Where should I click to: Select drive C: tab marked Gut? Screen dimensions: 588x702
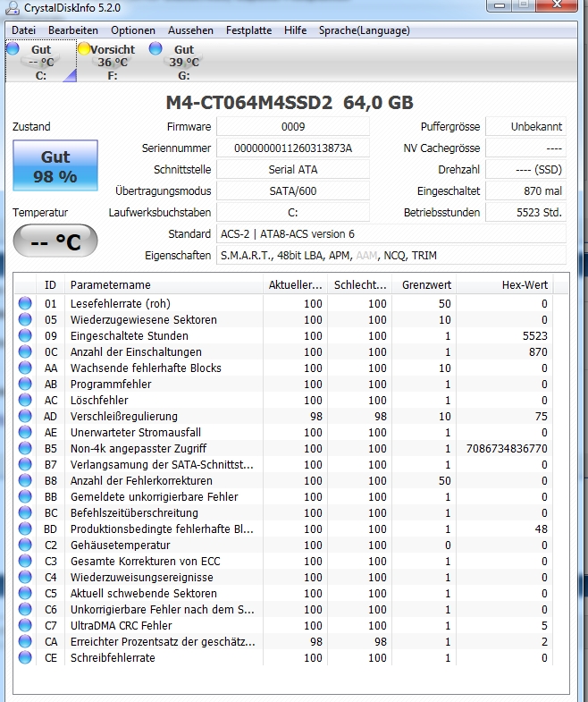(41, 62)
